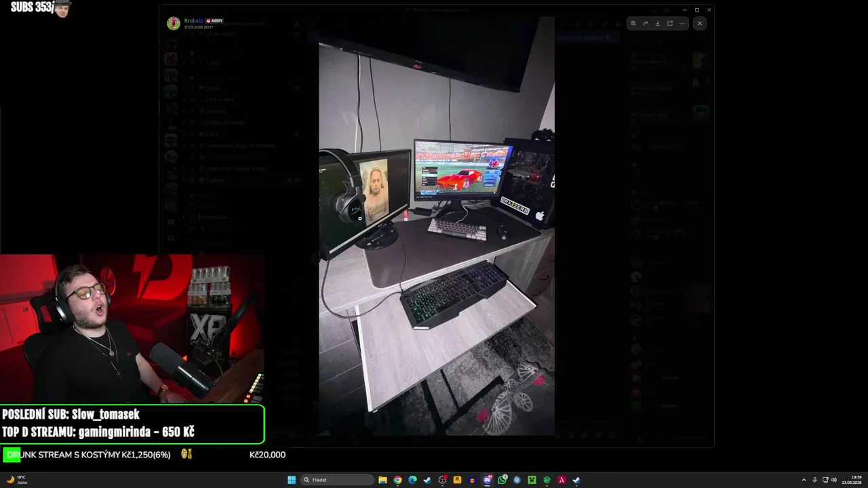Open the first Steam icon beside Edge
Image resolution: width=868 pixels, height=488 pixels.
[x=427, y=480]
